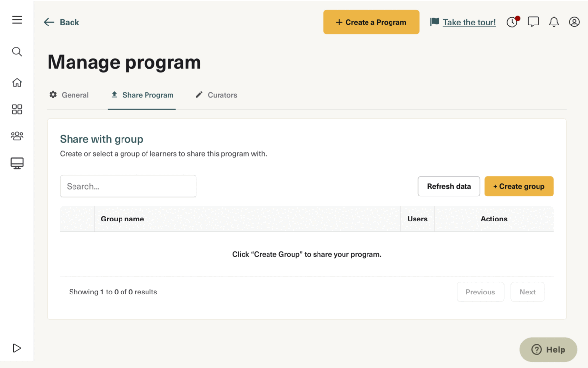The height and width of the screenshot is (368, 588).
Task: View notifications via the bell icon
Action: (x=554, y=22)
